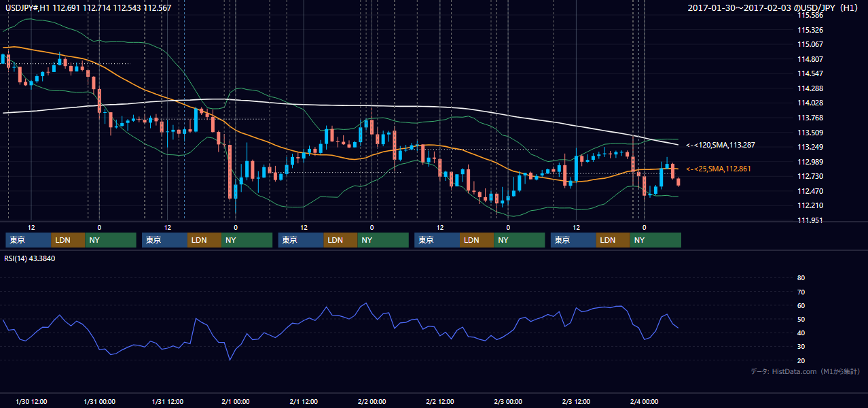Viewport: 868px width, 408px height.
Task: Click price axis value 114.288
Action: click(812, 88)
